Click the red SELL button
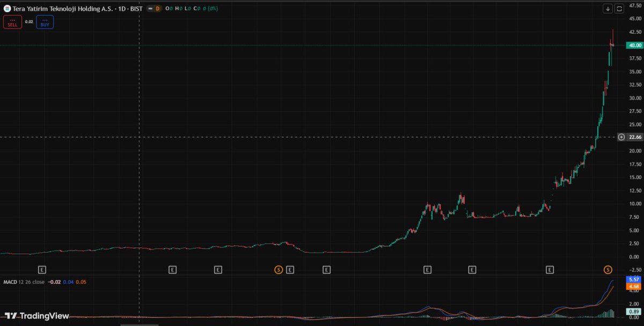The image size is (644, 326). 12,23
